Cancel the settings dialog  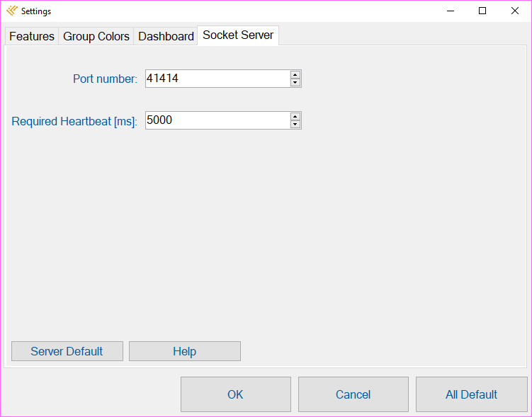click(353, 394)
